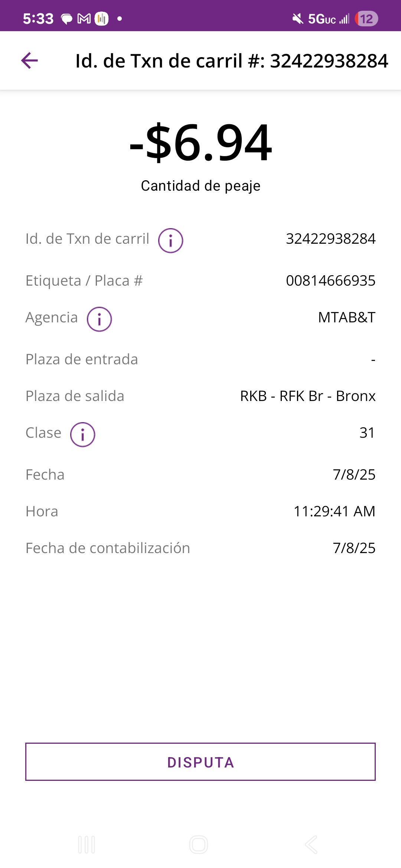Tap the -$6.94 toll amount
Viewport: 401px width, 868px height.
200,143
